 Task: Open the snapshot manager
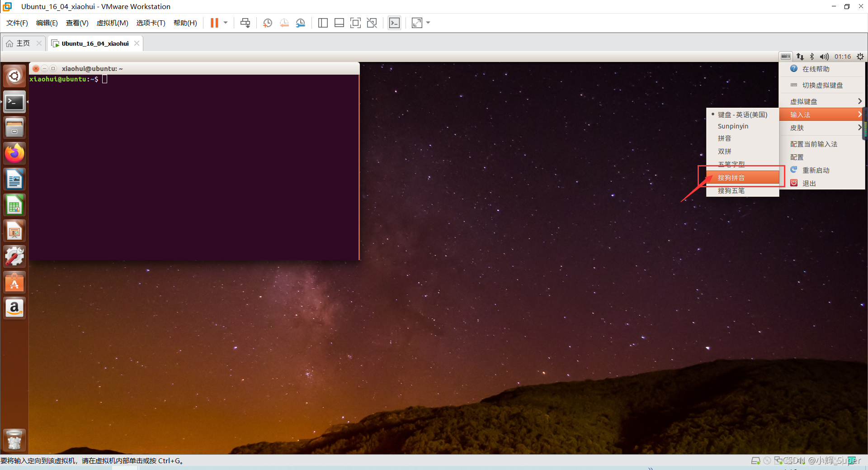pos(301,23)
